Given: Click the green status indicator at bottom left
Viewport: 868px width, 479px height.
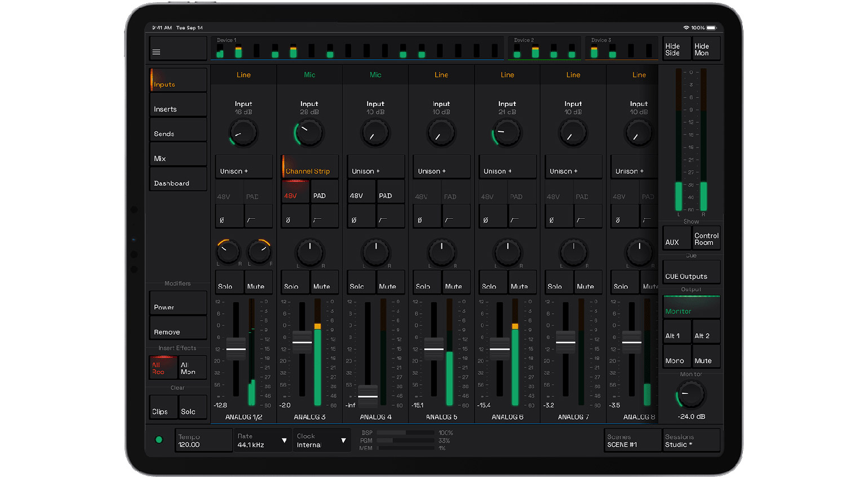Looking at the screenshot, I should point(159,440).
